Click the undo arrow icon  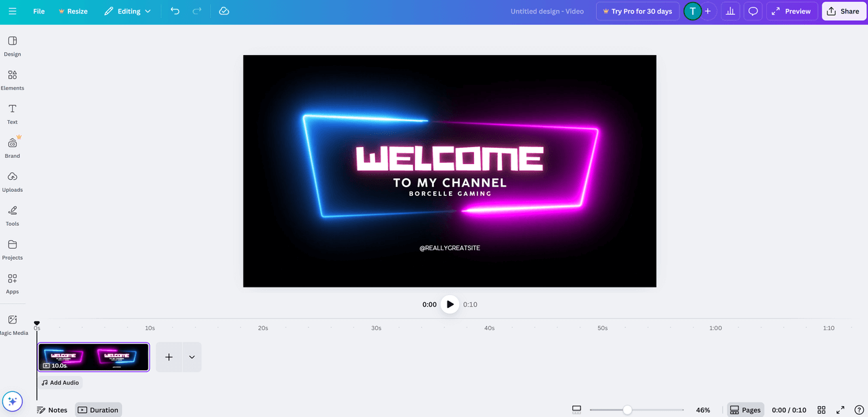[175, 12]
